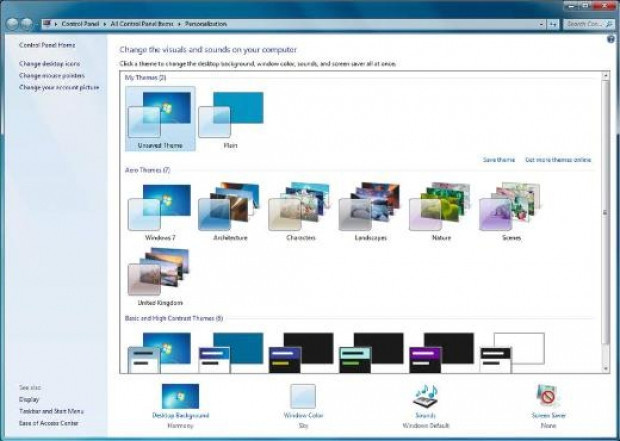Apply the United Kingdom theme
This screenshot has width=620, height=441.
pos(160,277)
